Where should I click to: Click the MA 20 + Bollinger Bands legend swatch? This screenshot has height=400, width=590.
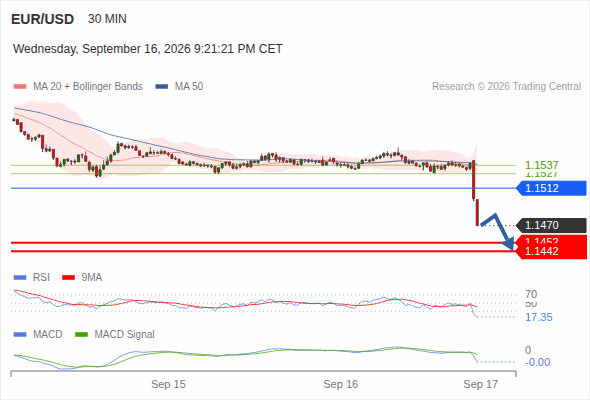pos(20,87)
